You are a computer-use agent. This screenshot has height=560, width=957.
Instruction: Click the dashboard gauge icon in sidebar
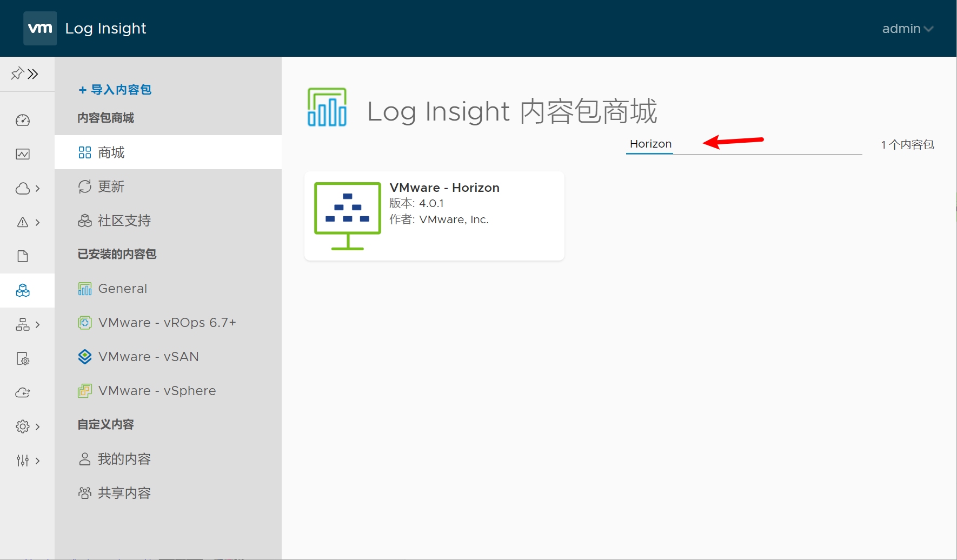pyautogui.click(x=23, y=120)
